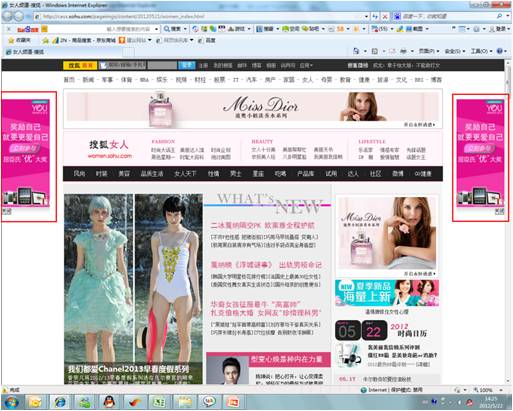Screen dimensions: 513x411
Task: Open Windows Start orb
Action: (x=11, y=402)
